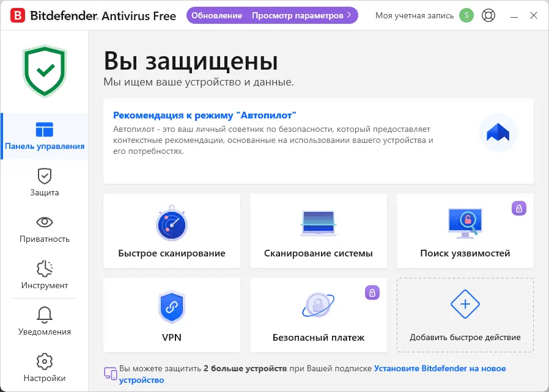Close the Bitdefender window
549x392 pixels.
pos(534,15)
